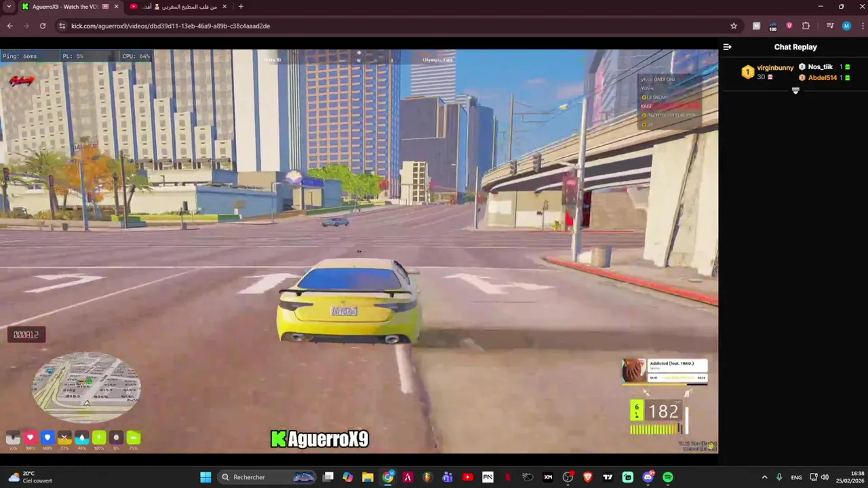Screen dimensions: 868x488
Task: Open File Explorer from the taskbar
Action: 368,477
